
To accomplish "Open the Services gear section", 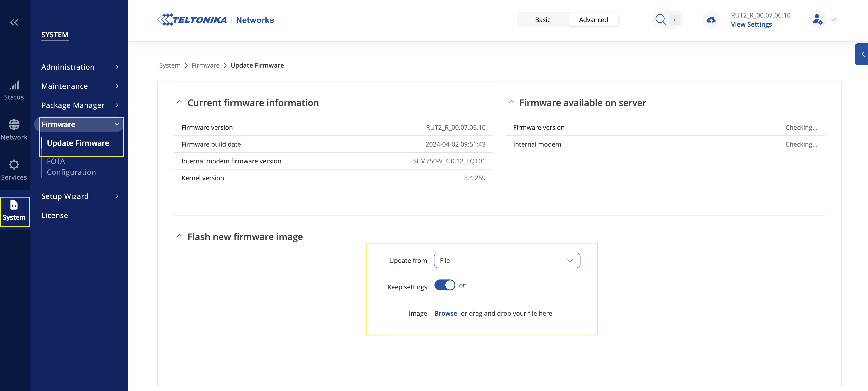I will (14, 170).
